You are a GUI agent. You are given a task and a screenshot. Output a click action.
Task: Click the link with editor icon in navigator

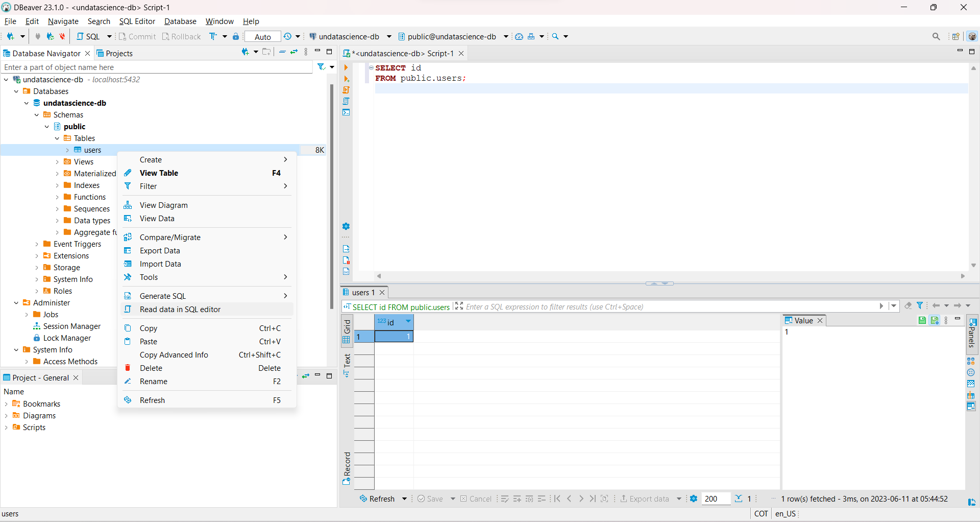294,52
